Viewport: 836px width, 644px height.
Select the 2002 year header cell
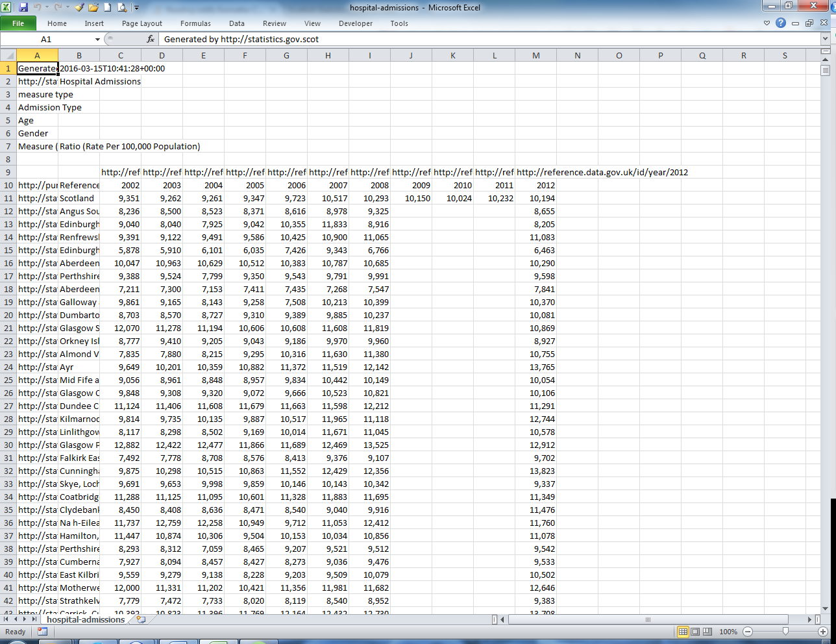point(120,186)
